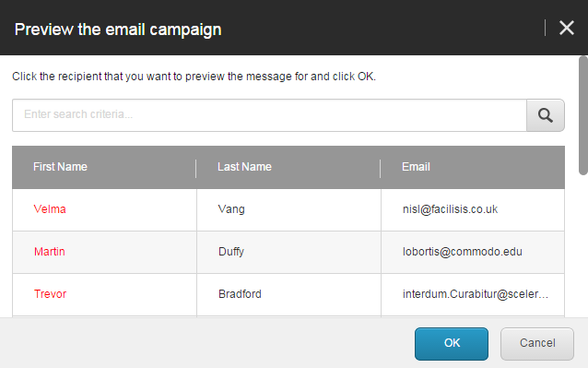Focus the Enter search criteria field
Screen dimensions: 588x368
click(x=269, y=115)
